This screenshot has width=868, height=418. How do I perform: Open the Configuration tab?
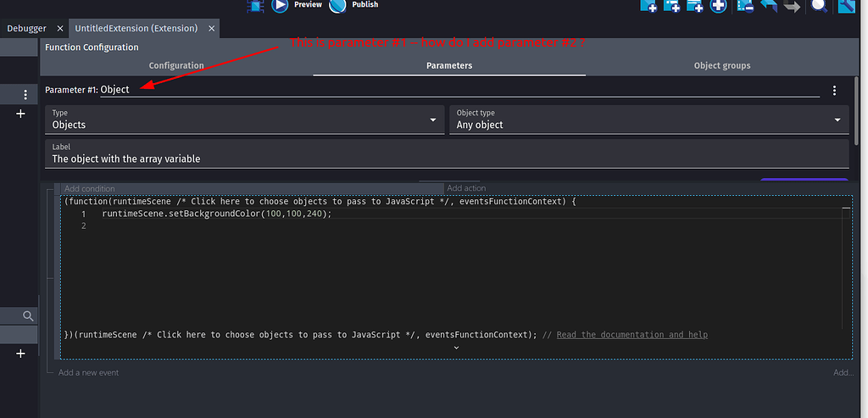pos(176,65)
